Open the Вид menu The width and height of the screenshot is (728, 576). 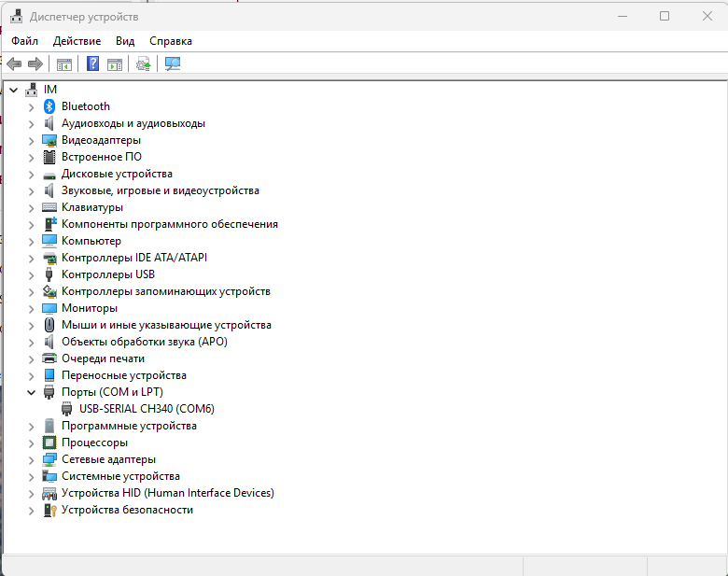click(x=125, y=41)
